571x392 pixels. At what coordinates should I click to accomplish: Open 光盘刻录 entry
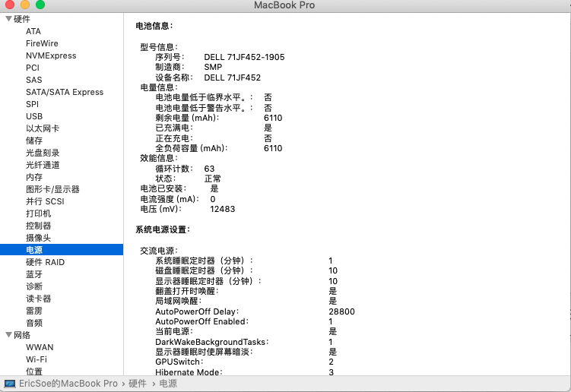tap(43, 153)
